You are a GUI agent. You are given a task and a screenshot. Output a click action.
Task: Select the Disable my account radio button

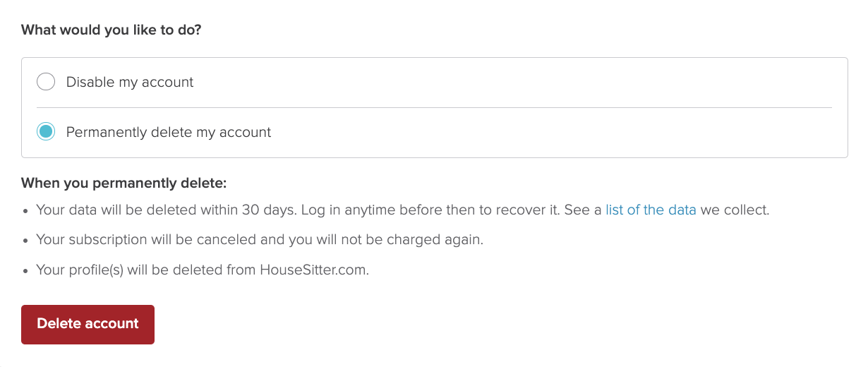coord(46,82)
